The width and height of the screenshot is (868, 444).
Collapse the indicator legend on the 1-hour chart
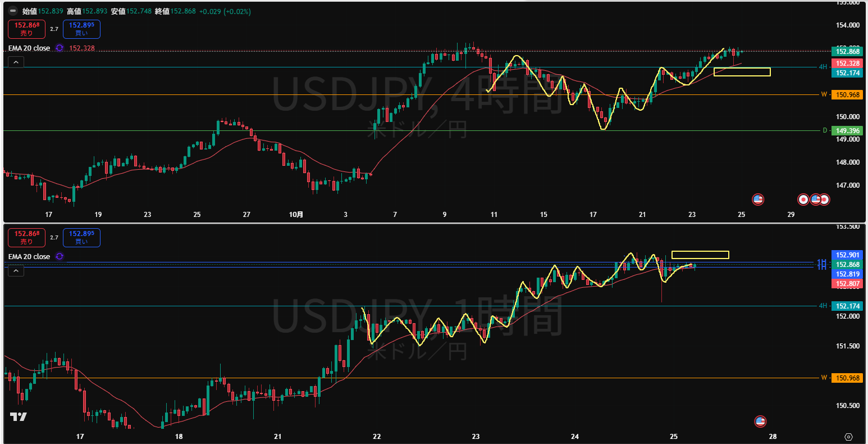point(16,271)
